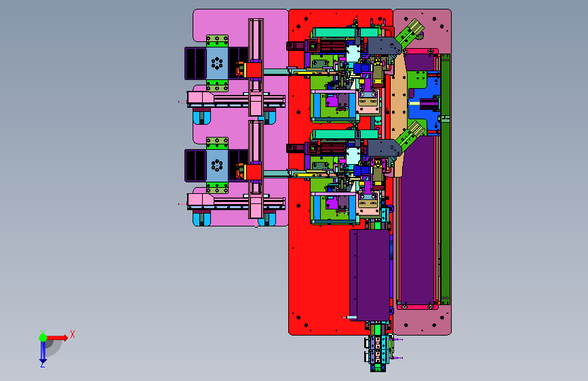Select the lower teal bar
The width and height of the screenshot is (588, 381).
point(345,134)
